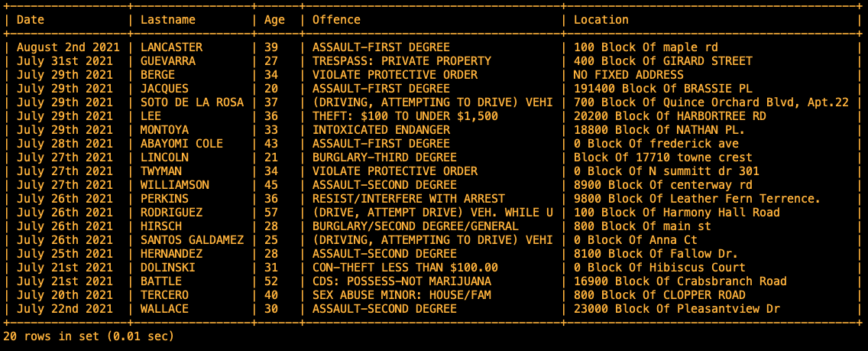Select the NO FIXED ADDRESS location
This screenshot has height=351, width=868.
pyautogui.click(x=628, y=75)
